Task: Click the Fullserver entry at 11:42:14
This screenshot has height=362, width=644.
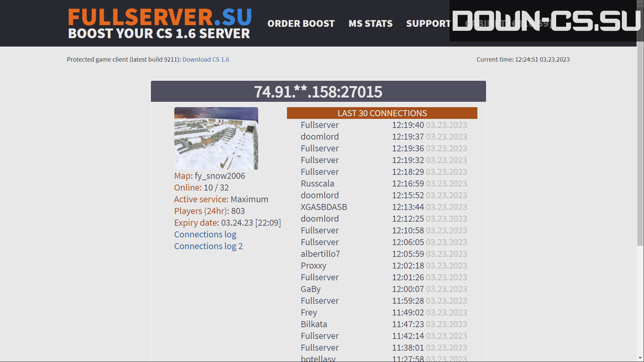Action: tap(319, 336)
